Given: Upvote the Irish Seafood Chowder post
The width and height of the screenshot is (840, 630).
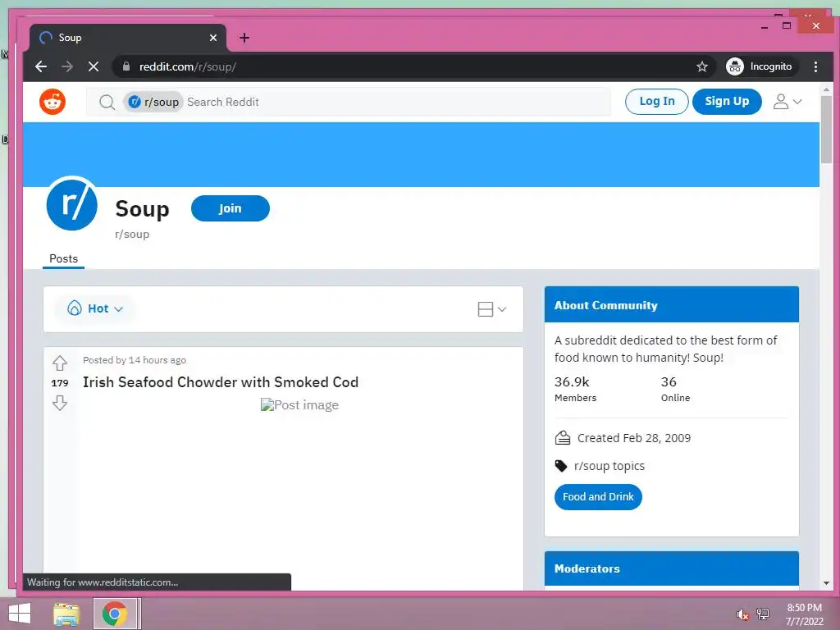Looking at the screenshot, I should point(59,363).
